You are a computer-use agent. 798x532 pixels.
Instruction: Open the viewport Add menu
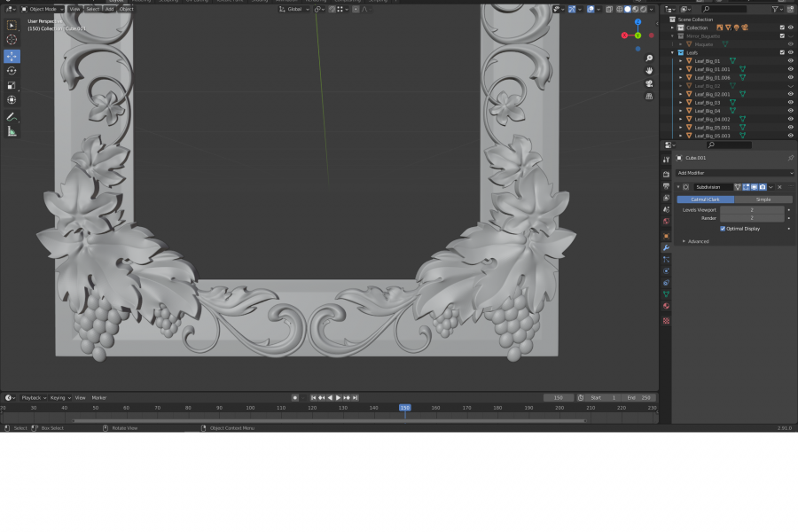(109, 9)
